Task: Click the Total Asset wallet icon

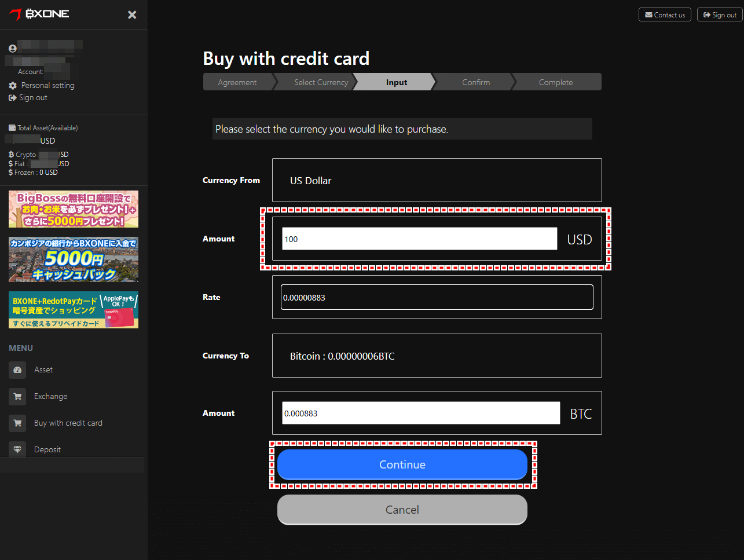Action: pos(12,128)
